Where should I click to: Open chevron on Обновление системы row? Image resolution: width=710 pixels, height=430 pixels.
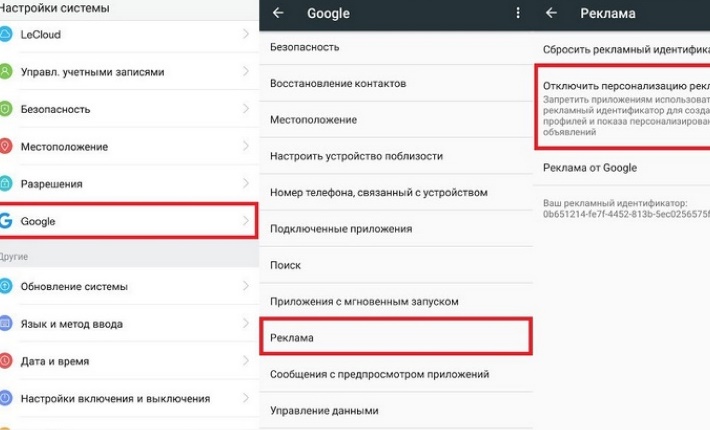(x=246, y=286)
